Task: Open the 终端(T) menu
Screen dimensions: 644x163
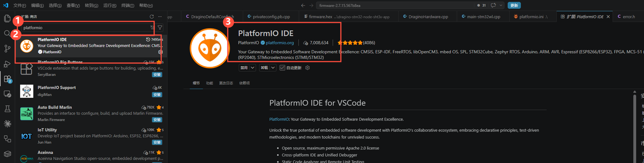Action: pyautogui.click(x=128, y=6)
